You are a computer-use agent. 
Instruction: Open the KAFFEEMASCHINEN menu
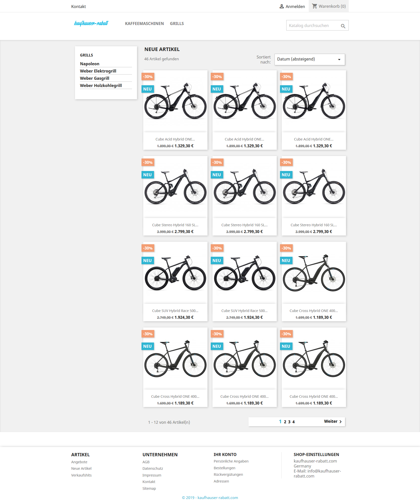[144, 23]
